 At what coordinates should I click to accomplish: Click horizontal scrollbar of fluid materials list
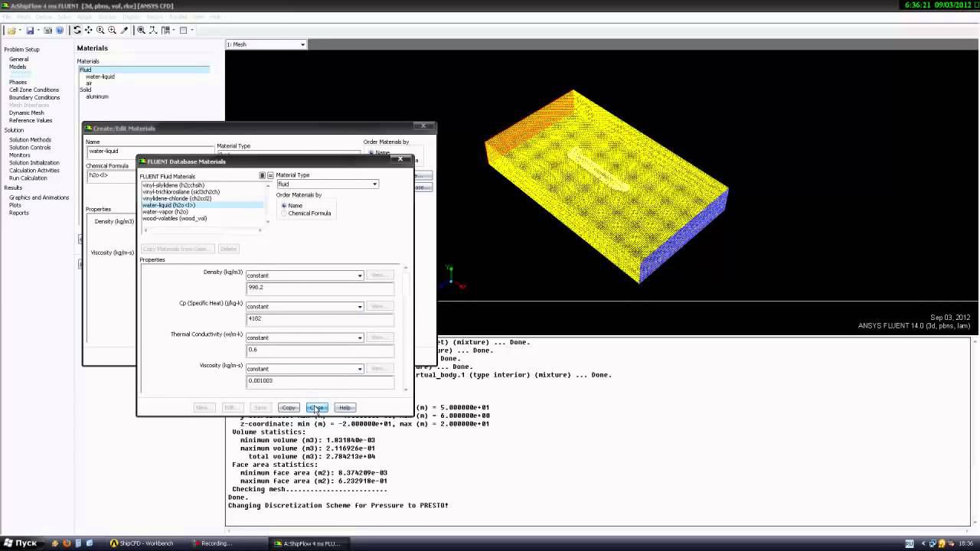[x=203, y=230]
